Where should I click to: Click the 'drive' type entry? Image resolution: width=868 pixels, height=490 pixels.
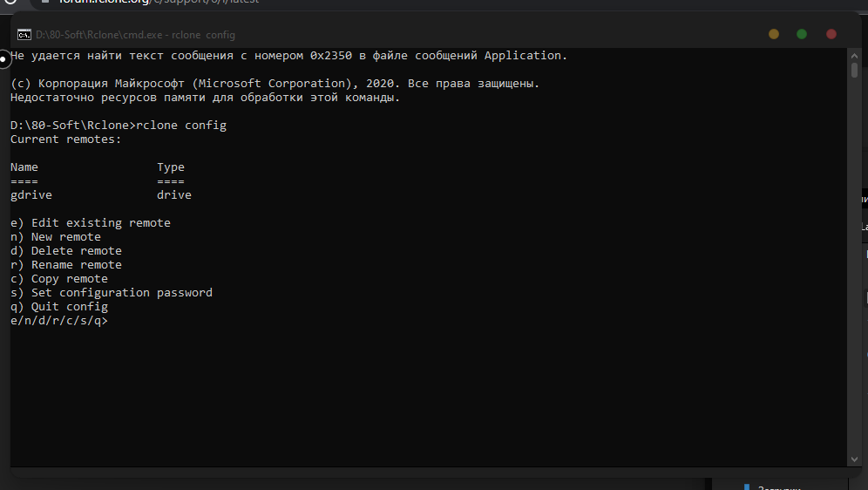(x=174, y=195)
